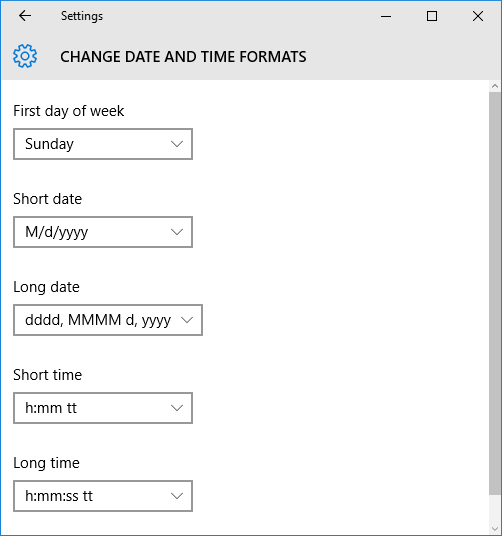The width and height of the screenshot is (502, 536).
Task: Click the 'CHANGE DATE AND TIME FORMATS' heading
Action: click(x=183, y=57)
